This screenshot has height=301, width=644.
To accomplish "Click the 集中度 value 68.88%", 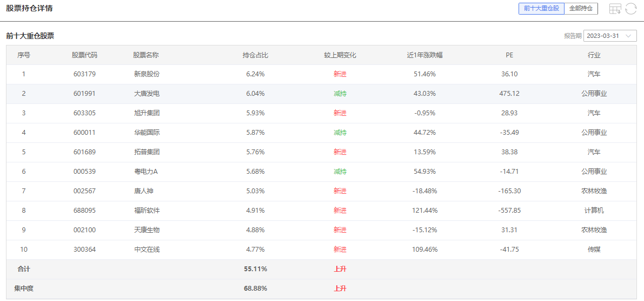I will click(255, 288).
